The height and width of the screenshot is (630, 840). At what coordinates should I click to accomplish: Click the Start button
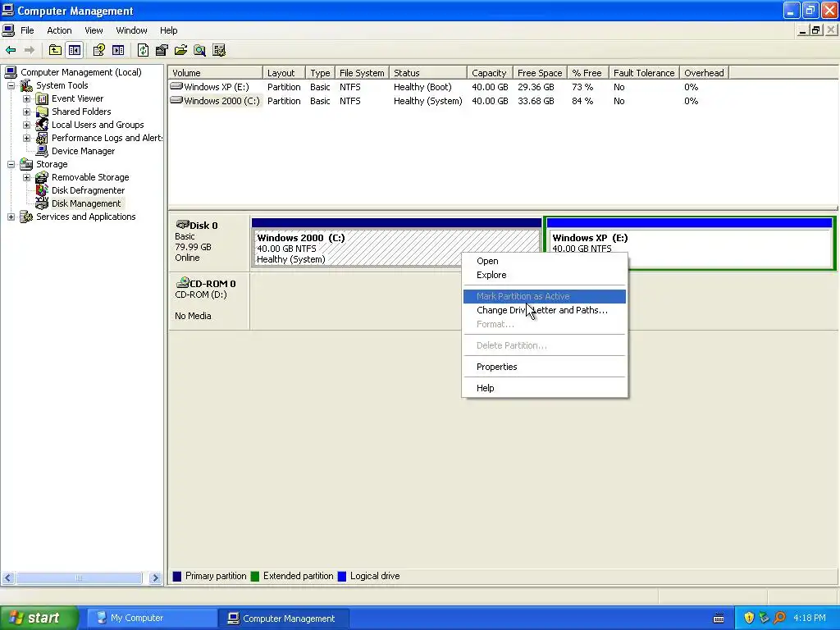[39, 618]
